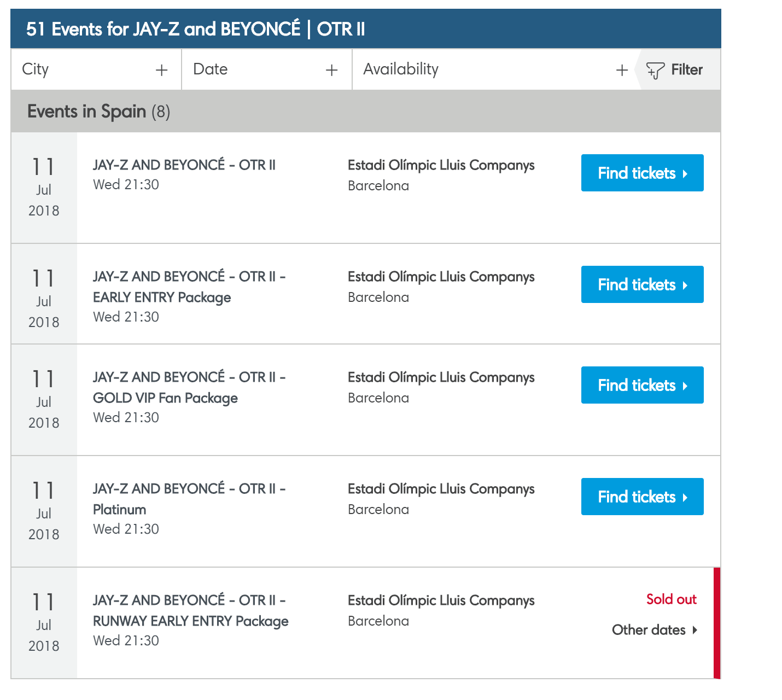This screenshot has height=700, width=782.
Task: Click the Filter button label
Action: [687, 69]
